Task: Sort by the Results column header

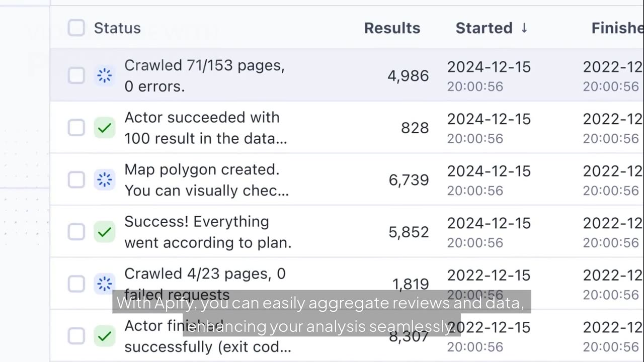Action: 392,28
